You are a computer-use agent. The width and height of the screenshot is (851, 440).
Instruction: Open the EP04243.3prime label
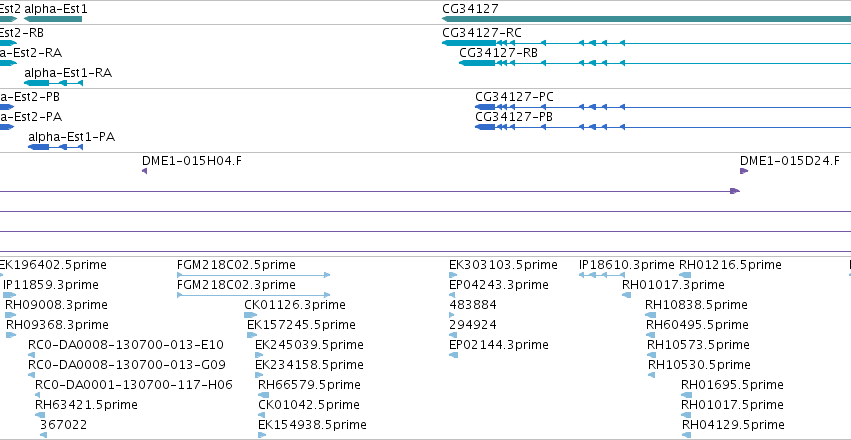pyautogui.click(x=499, y=285)
